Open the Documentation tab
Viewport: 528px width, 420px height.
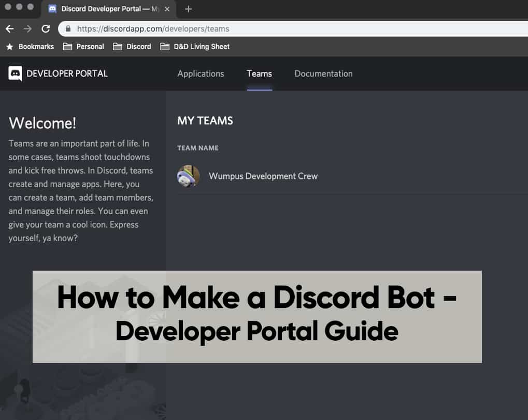324,74
